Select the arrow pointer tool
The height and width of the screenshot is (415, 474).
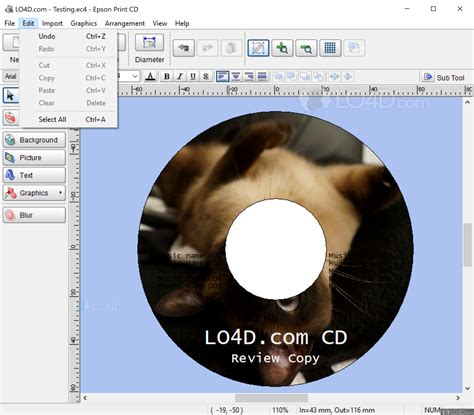click(10, 96)
